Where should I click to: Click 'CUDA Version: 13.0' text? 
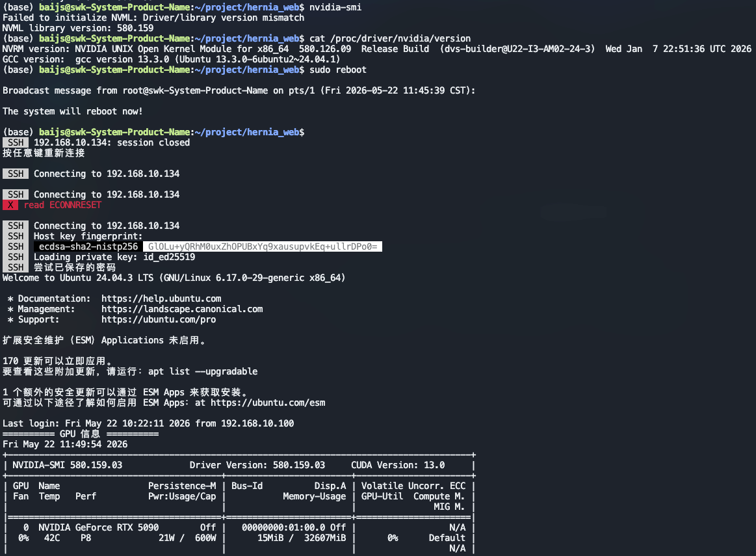point(398,466)
